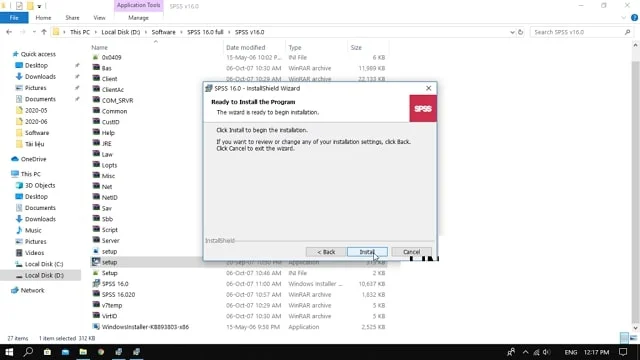Select Network in the navigation pane
The width and height of the screenshot is (640, 360).
pos(32,290)
